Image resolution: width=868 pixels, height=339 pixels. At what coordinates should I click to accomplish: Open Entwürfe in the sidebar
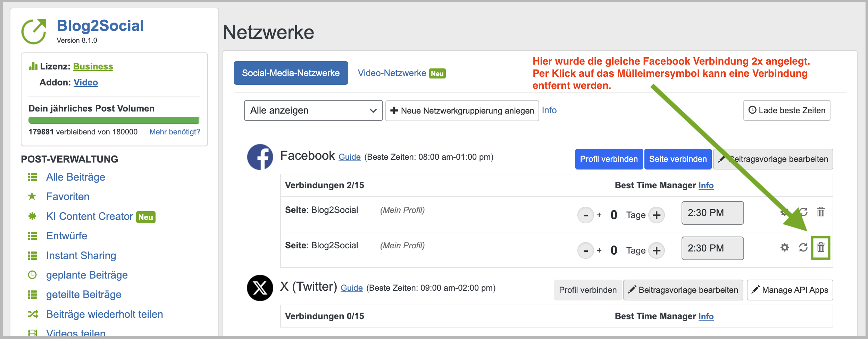67,236
